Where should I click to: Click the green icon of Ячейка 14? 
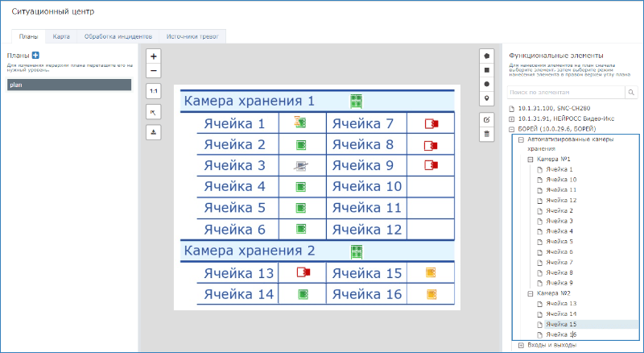303,294
